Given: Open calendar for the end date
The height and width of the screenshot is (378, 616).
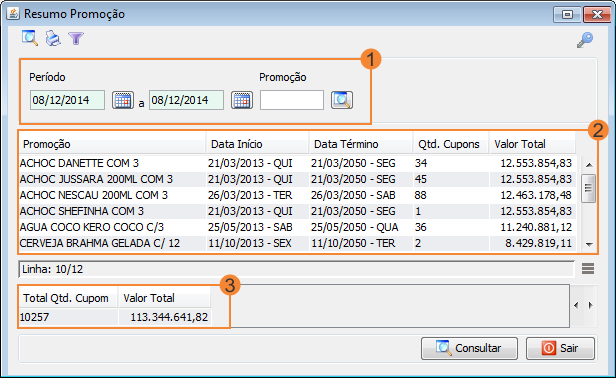Looking at the screenshot, I should coord(242,100).
